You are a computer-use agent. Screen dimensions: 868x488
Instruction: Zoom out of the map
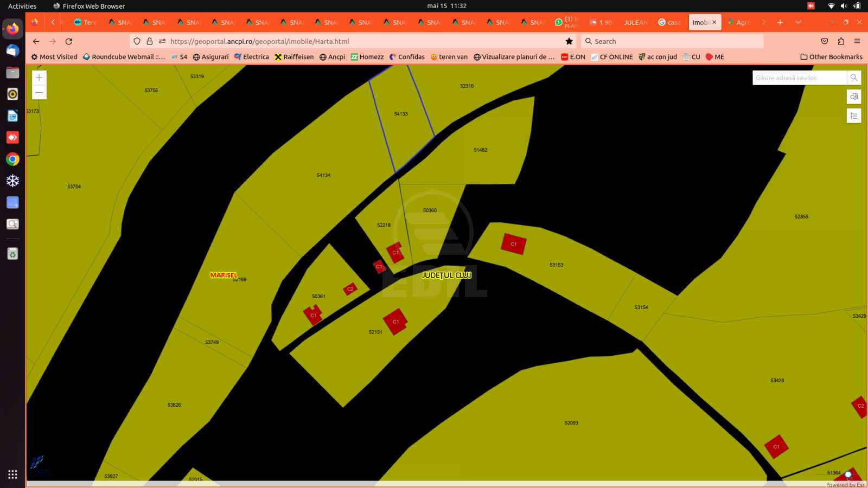tap(39, 93)
